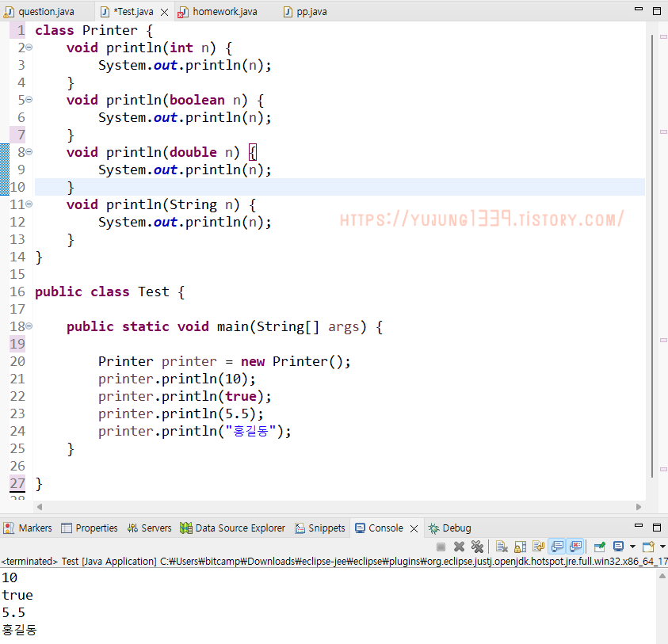Click Remove All Terminated Launches icon

click(477, 547)
